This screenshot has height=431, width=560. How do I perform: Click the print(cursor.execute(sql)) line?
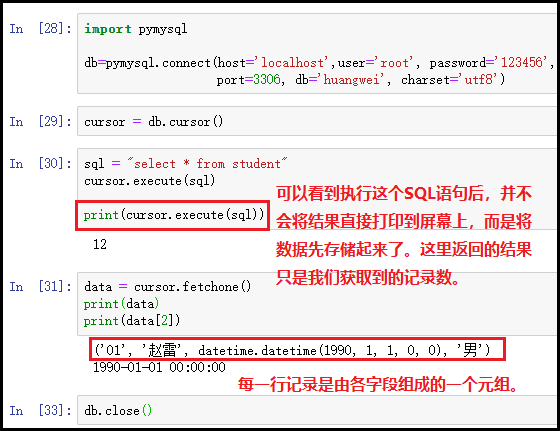pyautogui.click(x=174, y=215)
